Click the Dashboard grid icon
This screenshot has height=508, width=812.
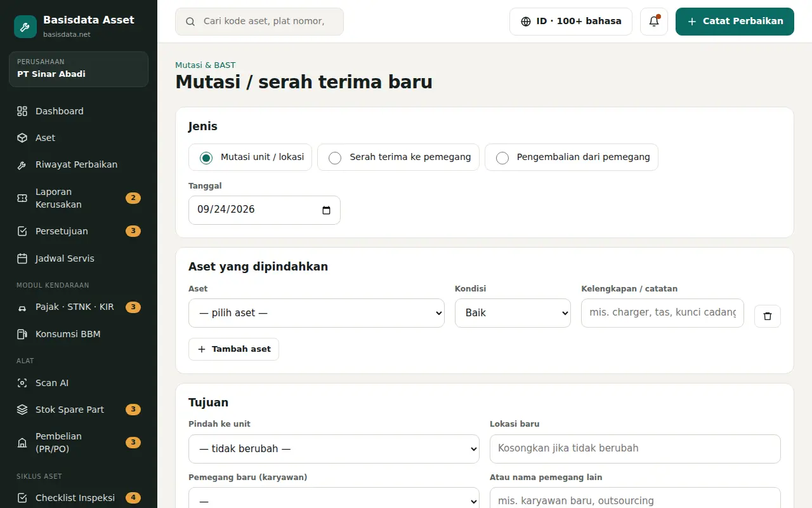tap(22, 111)
